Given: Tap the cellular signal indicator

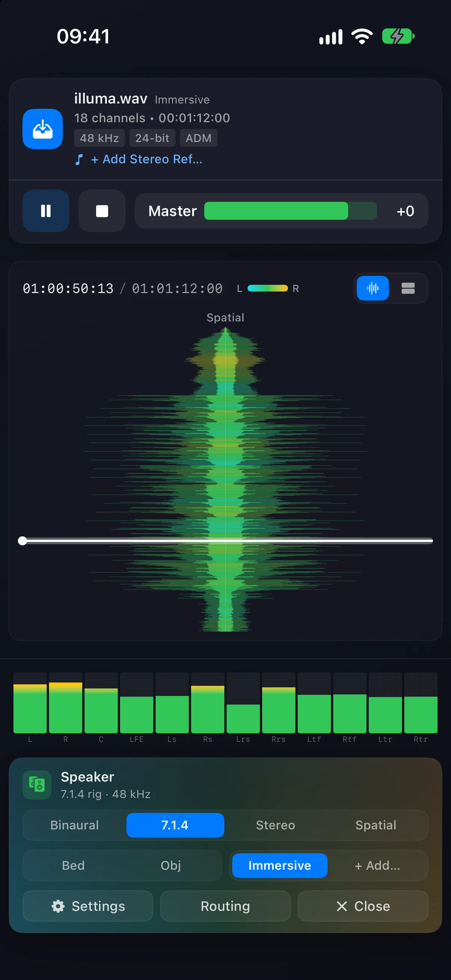Looking at the screenshot, I should pyautogui.click(x=331, y=37).
